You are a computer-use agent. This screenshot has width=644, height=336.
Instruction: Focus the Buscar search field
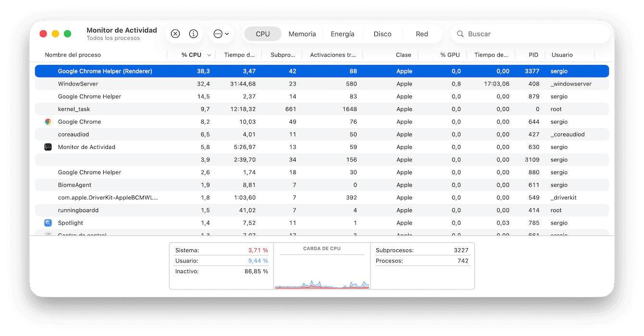click(x=531, y=34)
